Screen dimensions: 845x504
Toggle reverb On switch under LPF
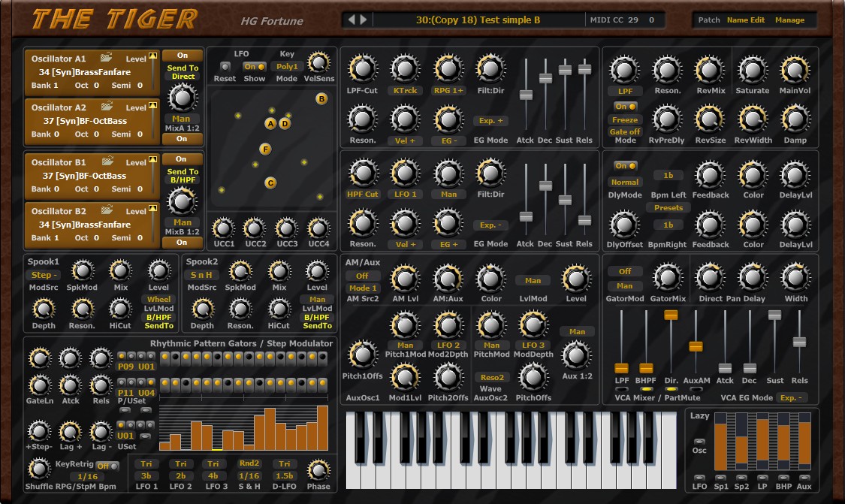point(625,106)
